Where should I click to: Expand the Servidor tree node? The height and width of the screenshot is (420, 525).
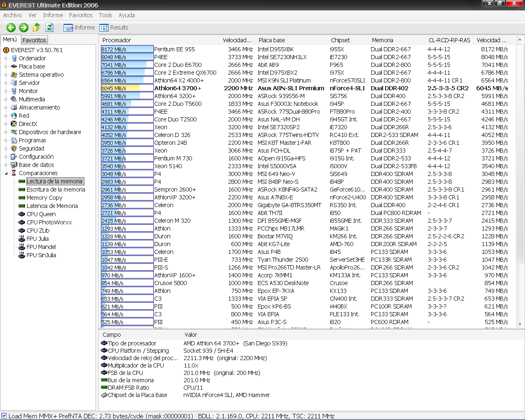coord(6,83)
